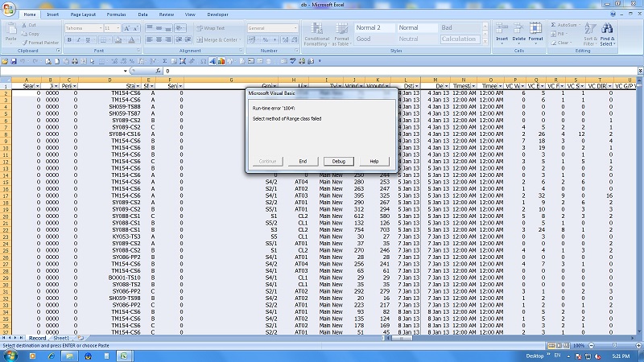Open Conditional Formatting menu
Image resolution: width=644 pixels, height=362 pixels.
(316, 35)
